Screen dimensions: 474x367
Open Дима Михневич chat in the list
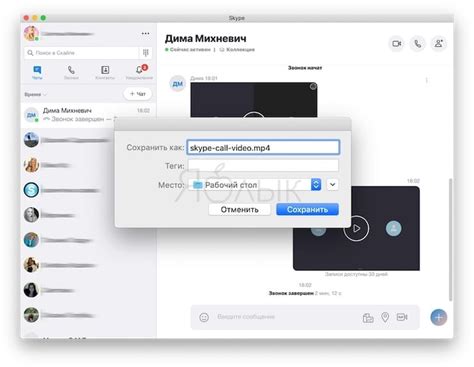88,114
